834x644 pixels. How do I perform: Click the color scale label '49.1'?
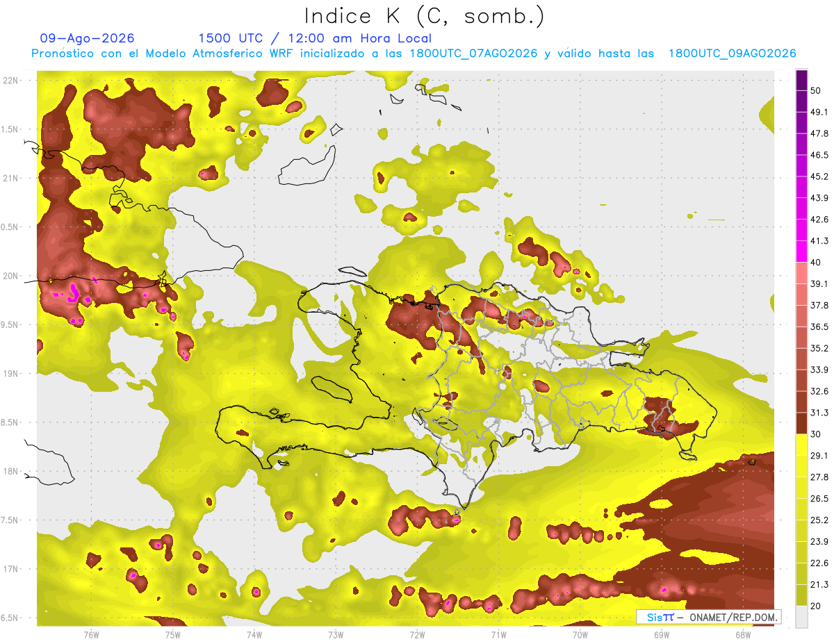tap(819, 113)
